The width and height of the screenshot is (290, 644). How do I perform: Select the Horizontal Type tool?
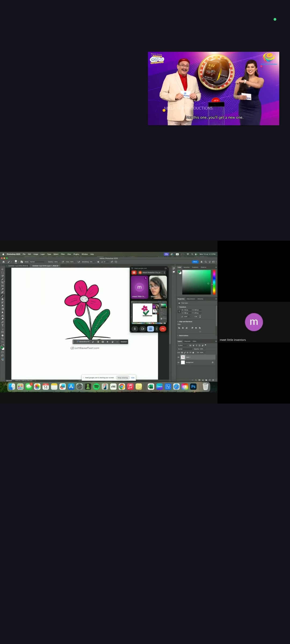[x=2, y=325]
